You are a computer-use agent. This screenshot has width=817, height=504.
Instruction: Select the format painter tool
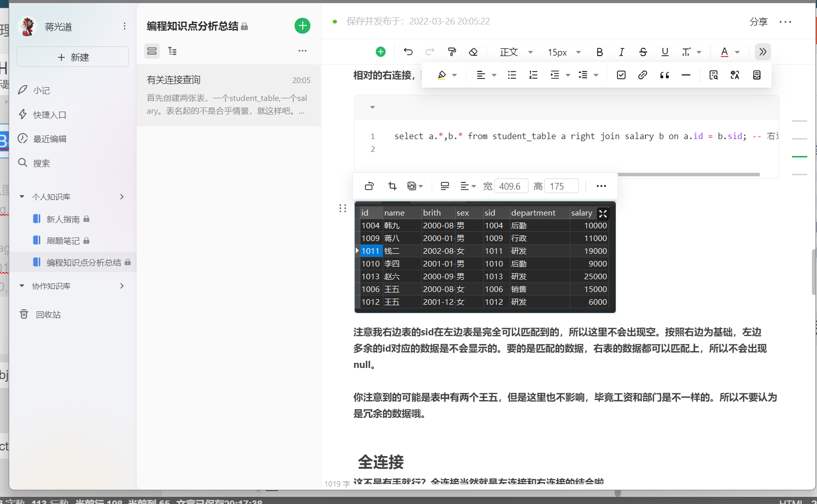pyautogui.click(x=452, y=51)
